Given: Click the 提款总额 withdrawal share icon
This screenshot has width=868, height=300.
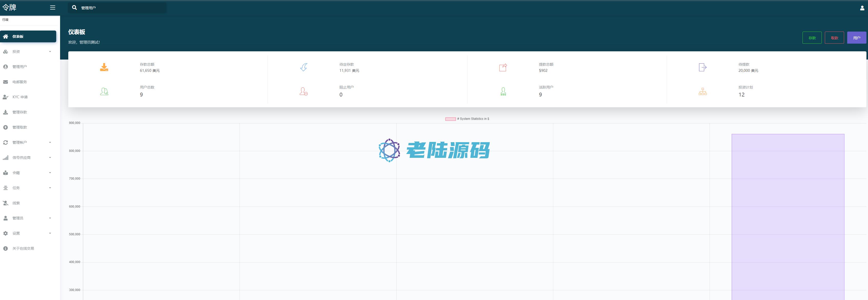Looking at the screenshot, I should pyautogui.click(x=503, y=67).
